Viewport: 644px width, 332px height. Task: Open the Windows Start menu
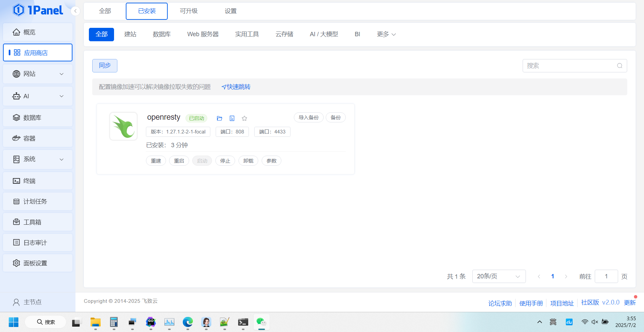[x=13, y=322]
